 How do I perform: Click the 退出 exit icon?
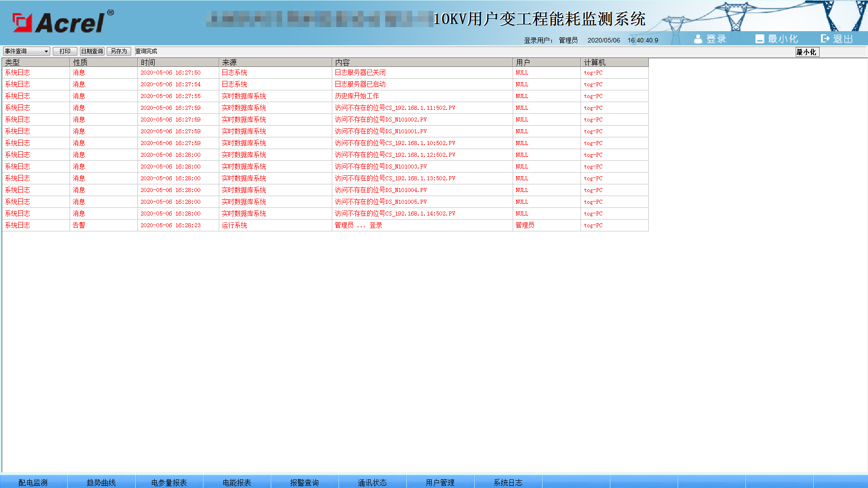tap(825, 39)
